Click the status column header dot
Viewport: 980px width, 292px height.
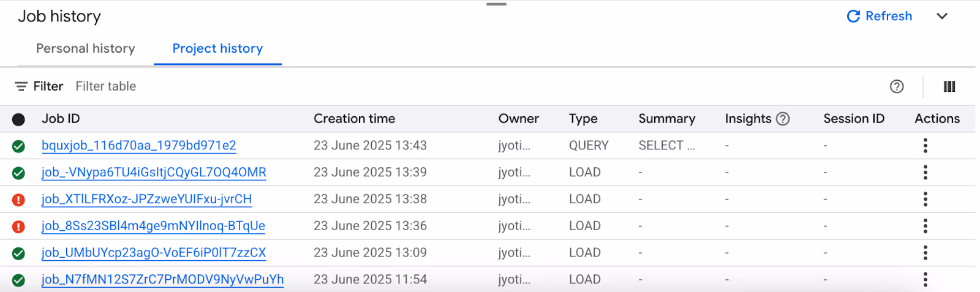point(18,119)
